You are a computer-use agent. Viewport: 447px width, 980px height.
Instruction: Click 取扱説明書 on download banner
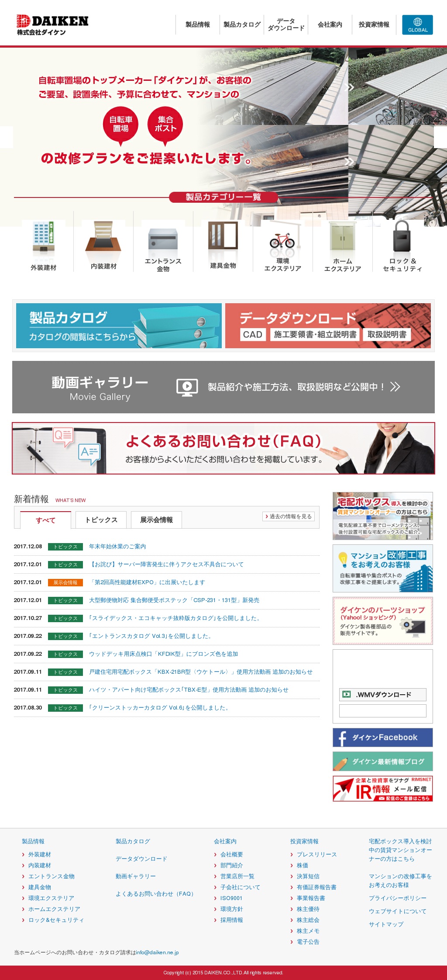click(x=387, y=335)
